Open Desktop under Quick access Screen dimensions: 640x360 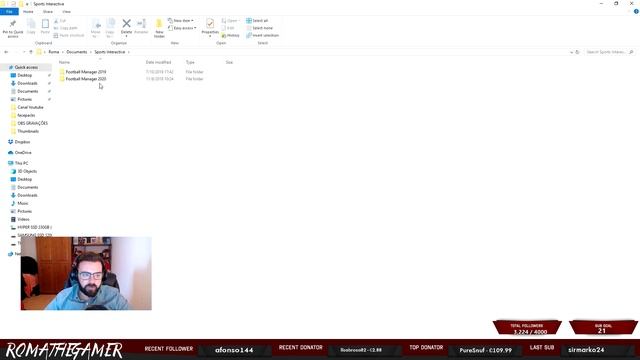24,76
